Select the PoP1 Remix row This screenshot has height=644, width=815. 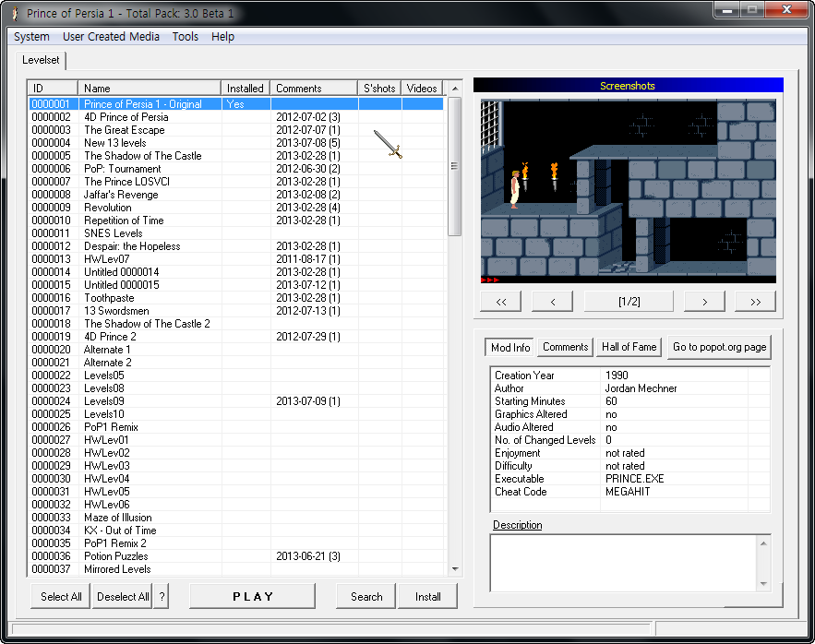tap(236, 427)
